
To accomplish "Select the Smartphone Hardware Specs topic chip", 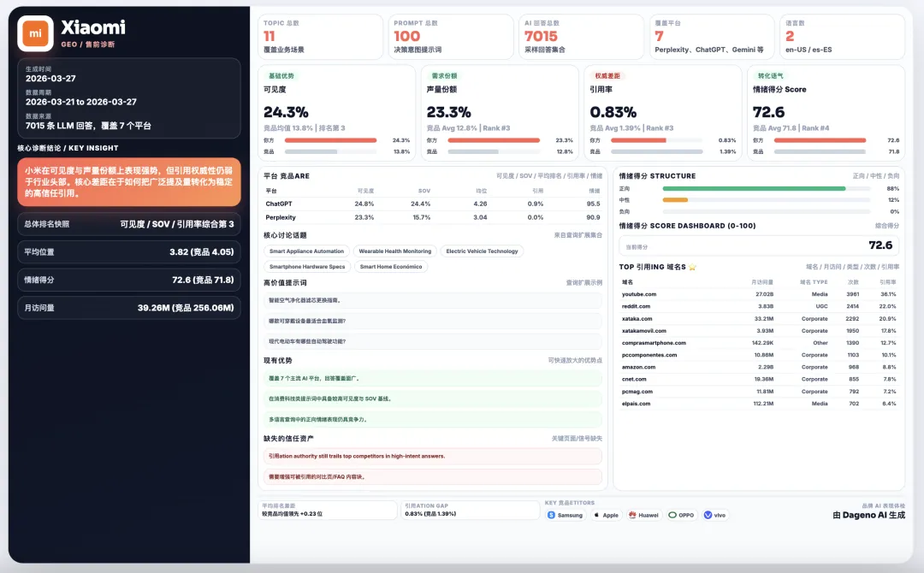I will (307, 267).
